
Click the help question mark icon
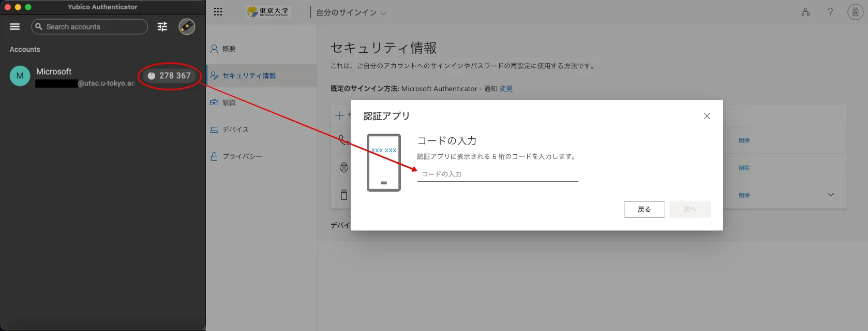click(830, 12)
